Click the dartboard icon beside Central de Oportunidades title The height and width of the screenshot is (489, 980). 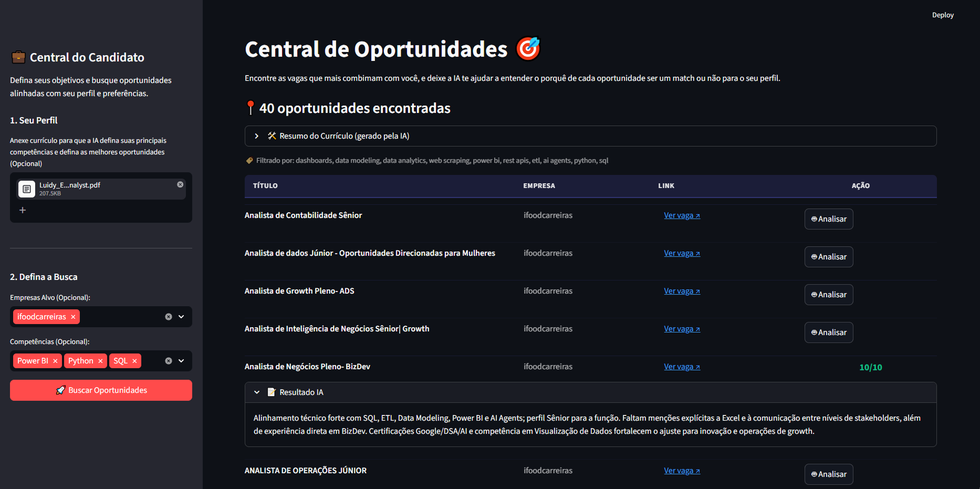pos(528,48)
